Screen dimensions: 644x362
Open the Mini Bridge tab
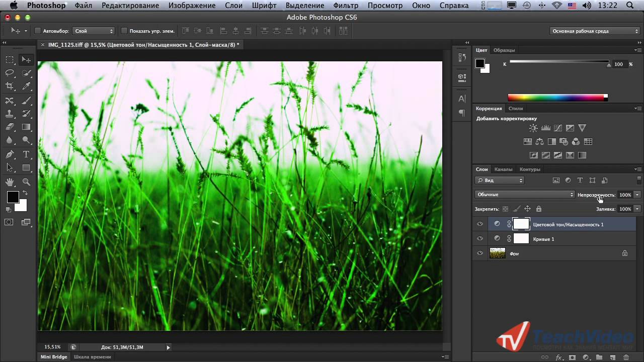click(54, 357)
